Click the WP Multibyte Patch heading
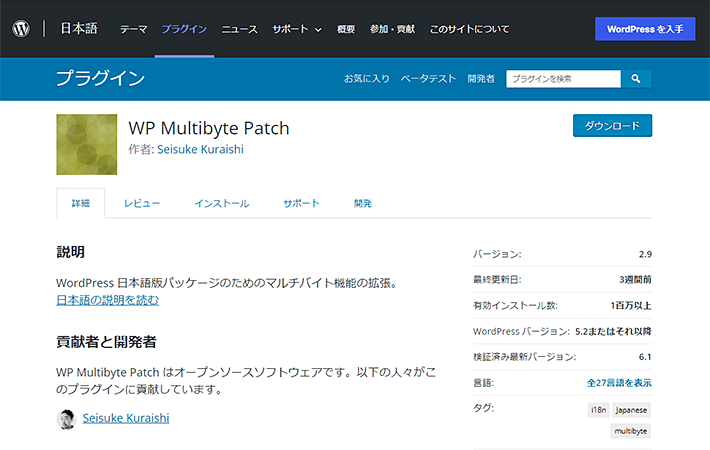The width and height of the screenshot is (710, 450). (x=209, y=129)
